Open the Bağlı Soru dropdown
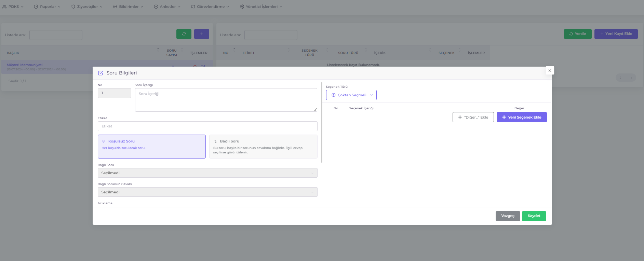Screen dimensions: 644x261 (x=207, y=173)
